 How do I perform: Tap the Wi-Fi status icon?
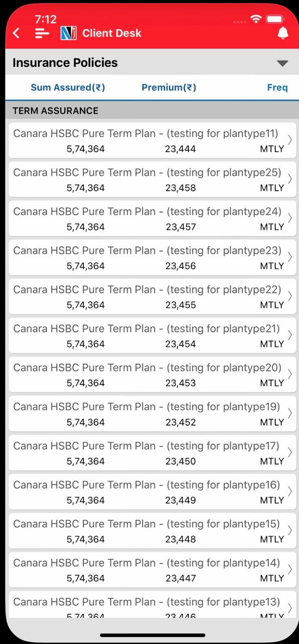[x=256, y=19]
